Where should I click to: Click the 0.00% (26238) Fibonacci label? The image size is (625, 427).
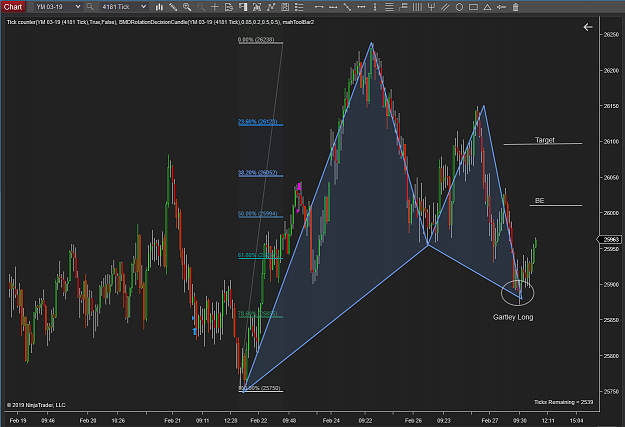pyautogui.click(x=256, y=39)
